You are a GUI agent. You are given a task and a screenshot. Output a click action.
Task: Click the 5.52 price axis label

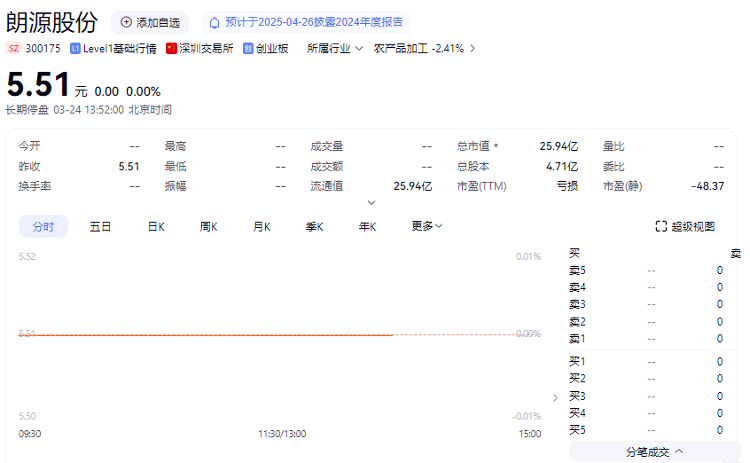click(x=27, y=256)
